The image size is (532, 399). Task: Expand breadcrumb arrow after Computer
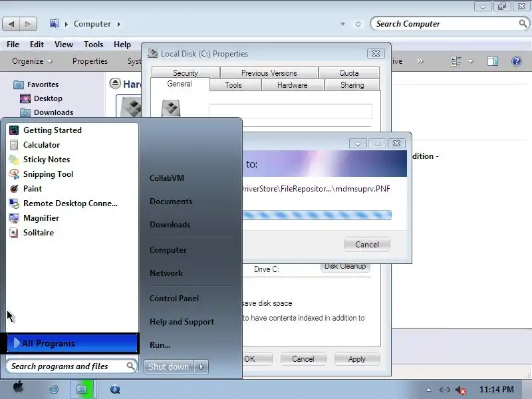(119, 24)
